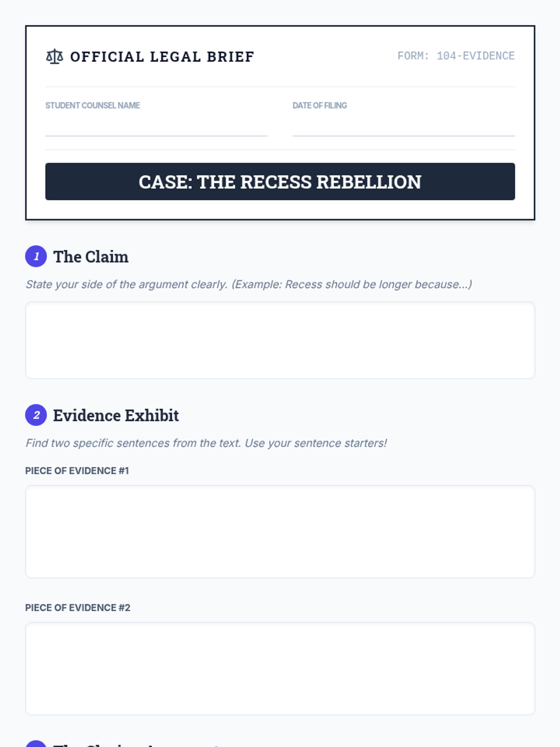Click the Piece of Evidence #1 label

[x=77, y=471]
